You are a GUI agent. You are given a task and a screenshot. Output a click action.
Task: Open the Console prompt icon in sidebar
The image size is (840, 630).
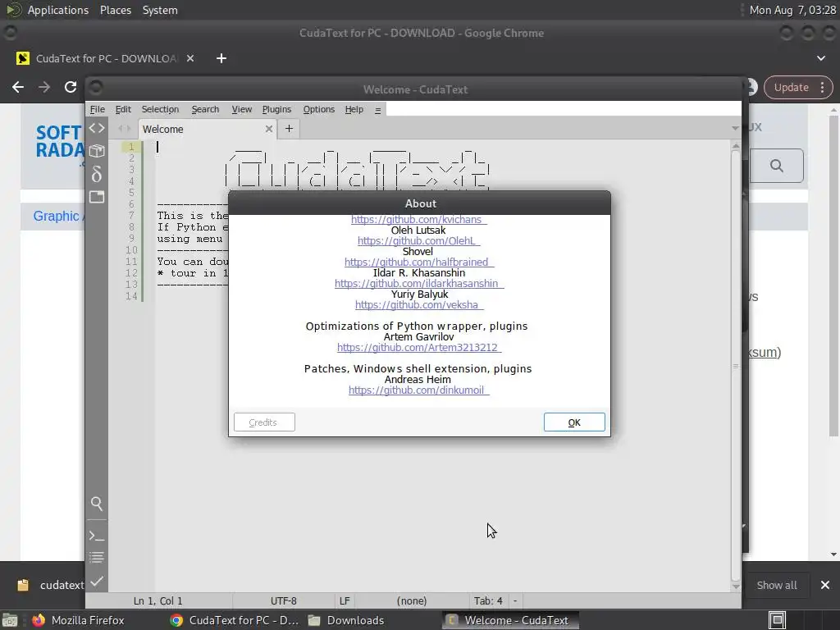pyautogui.click(x=97, y=535)
